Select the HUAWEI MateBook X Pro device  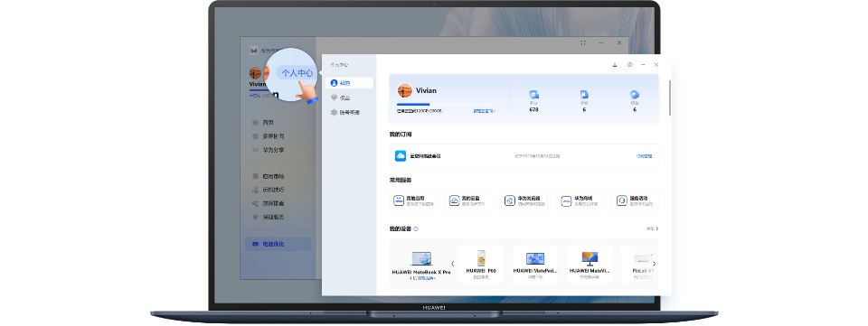pos(421,264)
